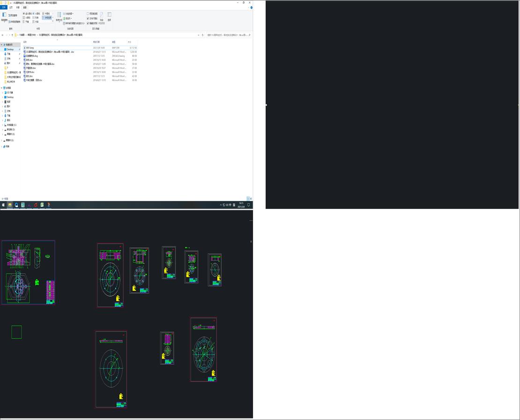This screenshot has width=520, height=420.
Task: Open Music (音乐) folder under This PC
Action: click(8, 120)
